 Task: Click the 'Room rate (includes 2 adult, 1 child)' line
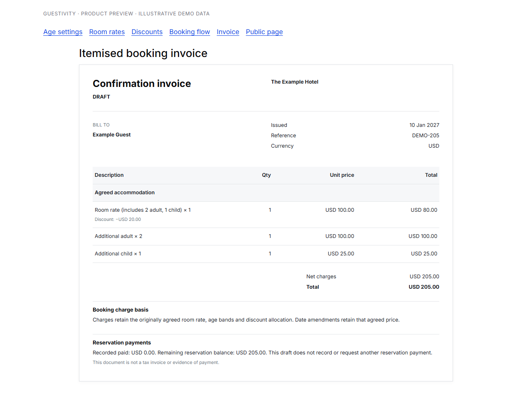143,210
